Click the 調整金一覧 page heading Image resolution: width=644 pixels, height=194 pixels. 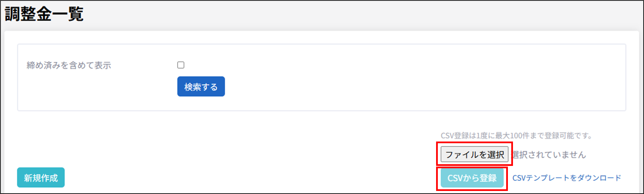44,14
